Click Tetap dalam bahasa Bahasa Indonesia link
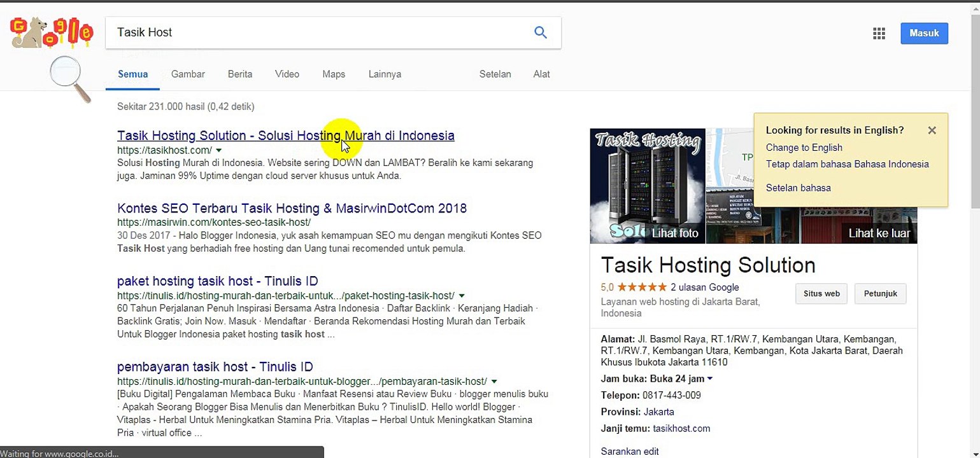The height and width of the screenshot is (458, 980). (x=848, y=164)
